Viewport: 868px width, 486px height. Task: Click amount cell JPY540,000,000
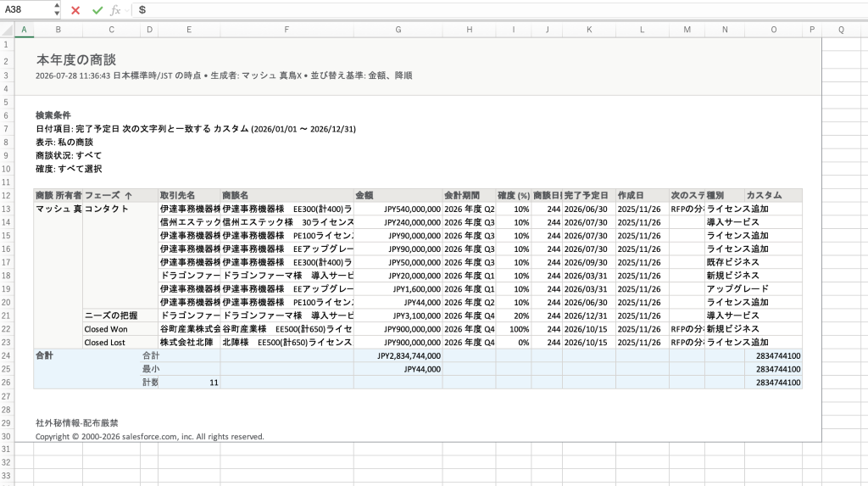point(398,209)
